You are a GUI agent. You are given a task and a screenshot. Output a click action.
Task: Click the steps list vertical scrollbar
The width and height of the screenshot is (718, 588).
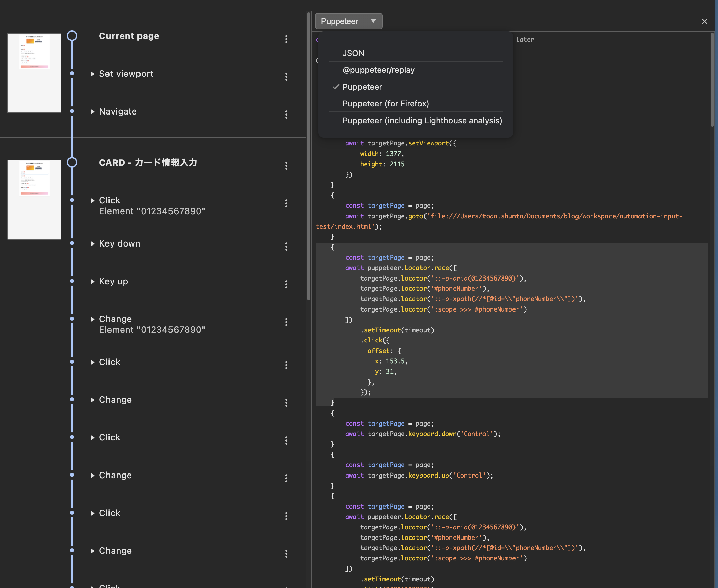click(x=308, y=157)
